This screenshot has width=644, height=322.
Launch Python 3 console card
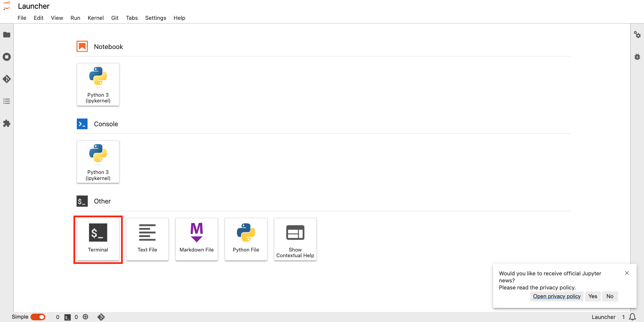(x=98, y=162)
